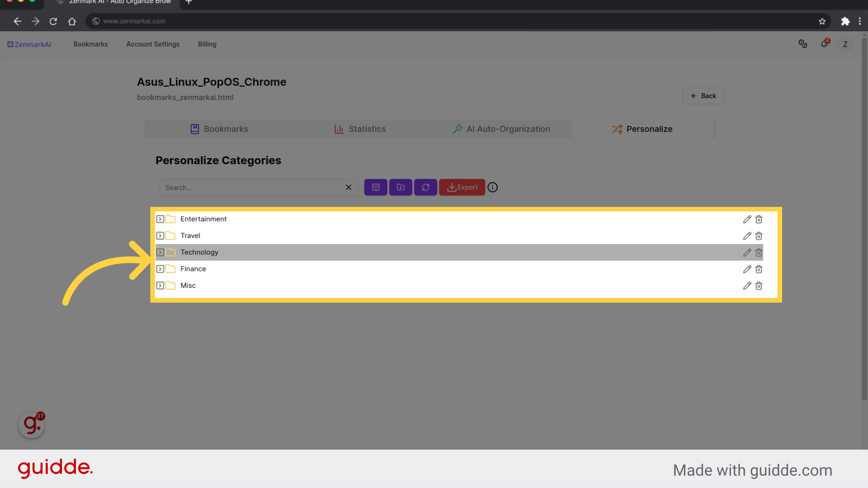Viewport: 868px width, 488px height.
Task: Delete the Misc category
Action: coord(759,286)
